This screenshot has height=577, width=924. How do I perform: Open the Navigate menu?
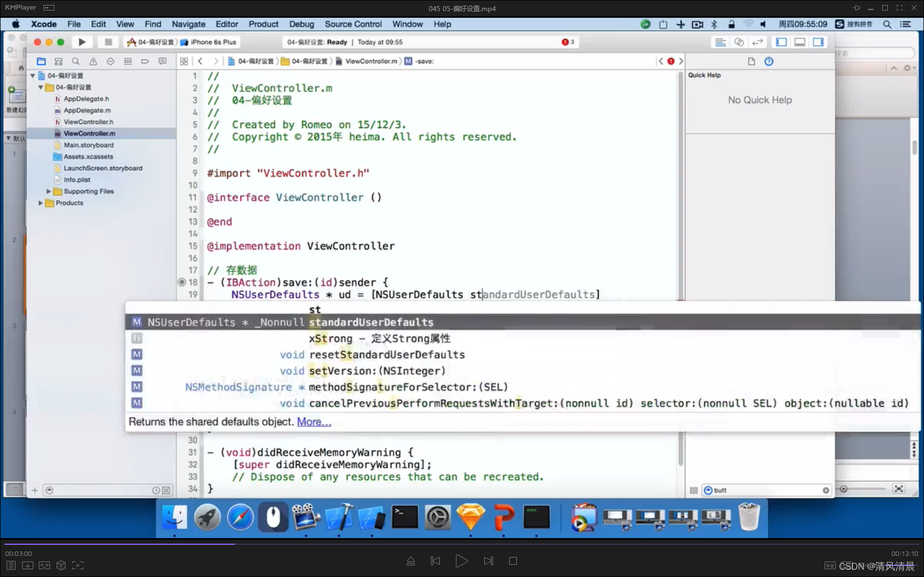click(x=188, y=24)
